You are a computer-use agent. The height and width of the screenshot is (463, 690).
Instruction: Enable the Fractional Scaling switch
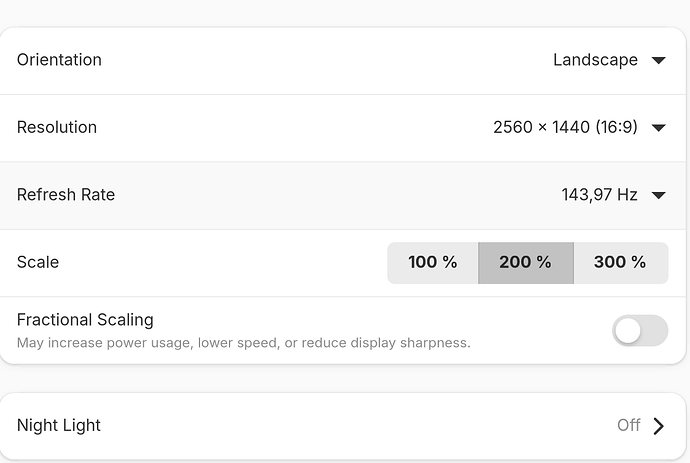coord(640,331)
